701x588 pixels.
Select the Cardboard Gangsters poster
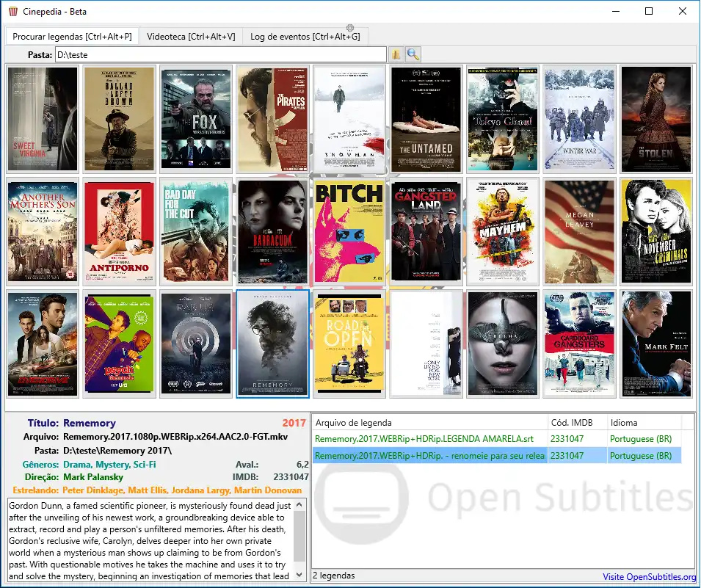[x=579, y=344]
